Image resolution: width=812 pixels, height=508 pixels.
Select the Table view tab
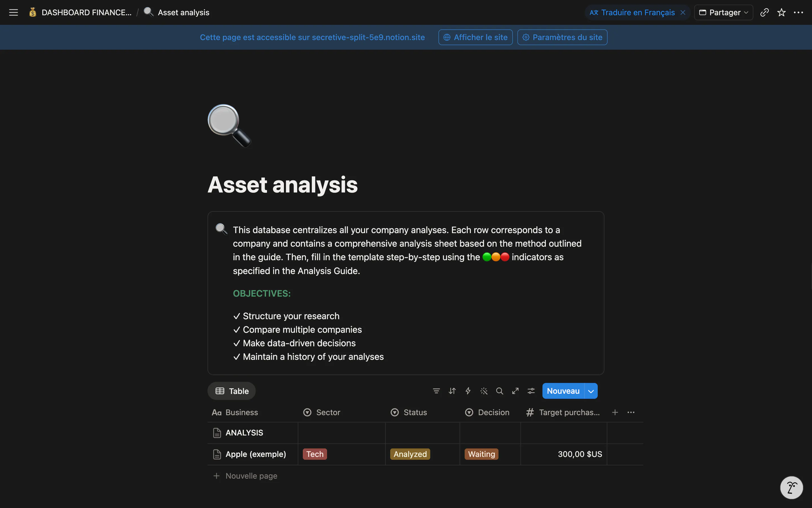click(x=231, y=391)
